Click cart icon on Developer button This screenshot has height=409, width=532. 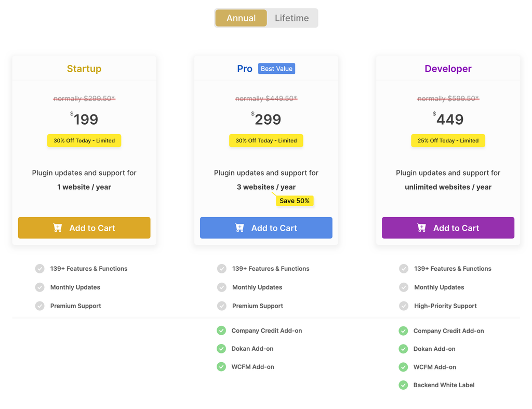click(421, 228)
